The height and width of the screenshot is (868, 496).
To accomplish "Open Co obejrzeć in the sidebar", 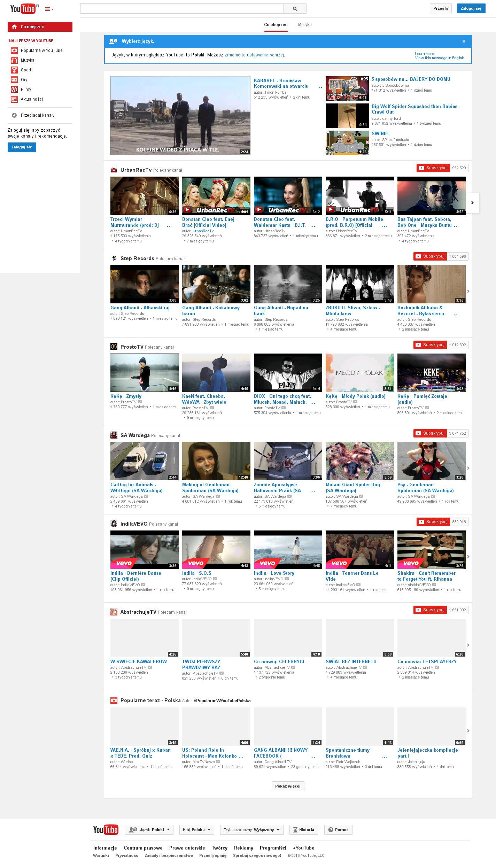I will [x=40, y=27].
